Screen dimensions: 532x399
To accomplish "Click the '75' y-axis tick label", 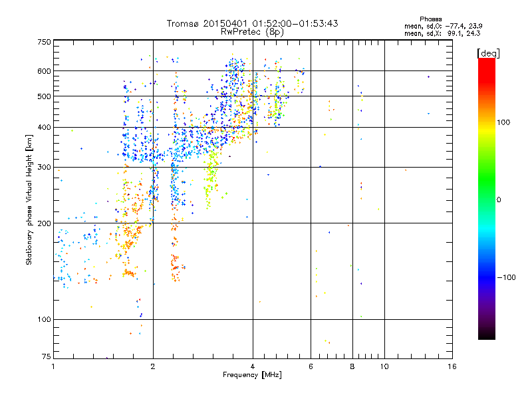I will pos(47,356).
